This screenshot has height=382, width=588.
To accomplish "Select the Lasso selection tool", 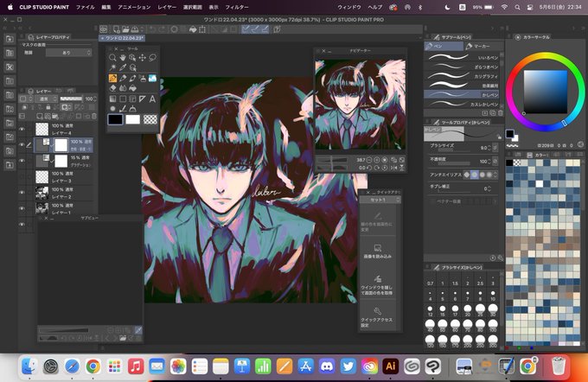I will [153, 57].
